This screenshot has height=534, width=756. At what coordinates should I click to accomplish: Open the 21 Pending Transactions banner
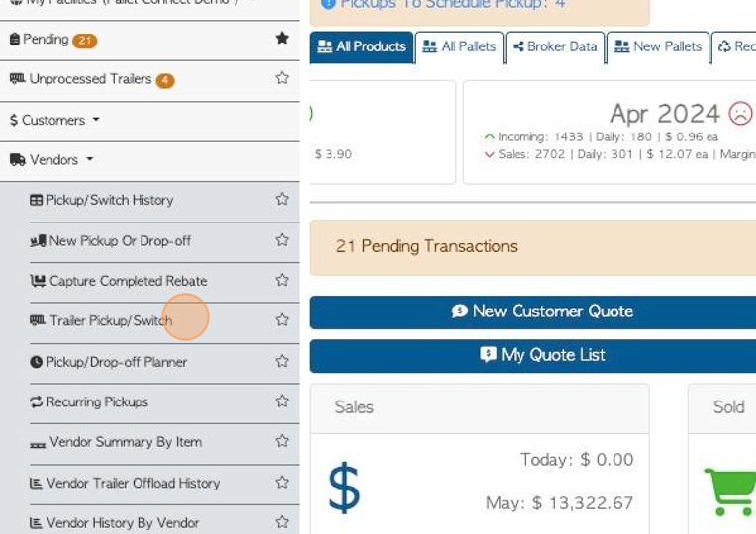532,247
